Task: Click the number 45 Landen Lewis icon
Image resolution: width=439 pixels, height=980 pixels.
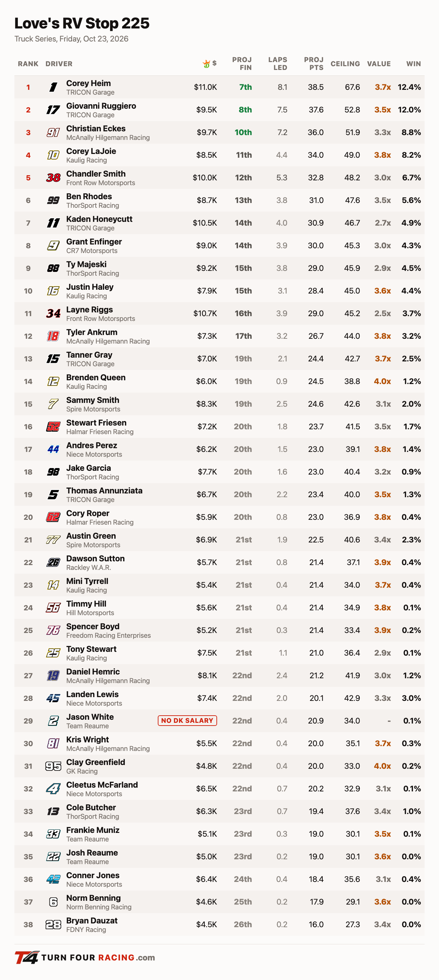Action: [x=53, y=698]
